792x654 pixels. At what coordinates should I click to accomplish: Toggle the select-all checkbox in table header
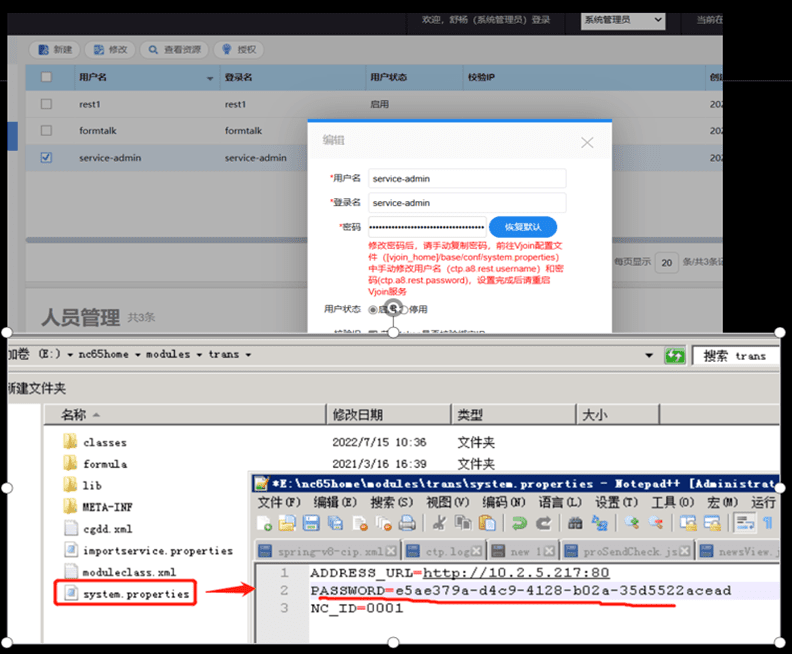[46, 77]
